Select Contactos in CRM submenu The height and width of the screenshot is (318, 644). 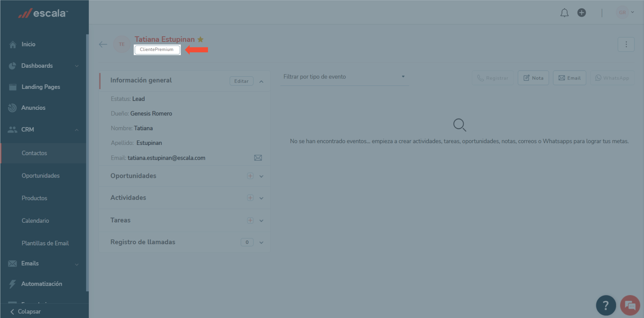(43, 153)
